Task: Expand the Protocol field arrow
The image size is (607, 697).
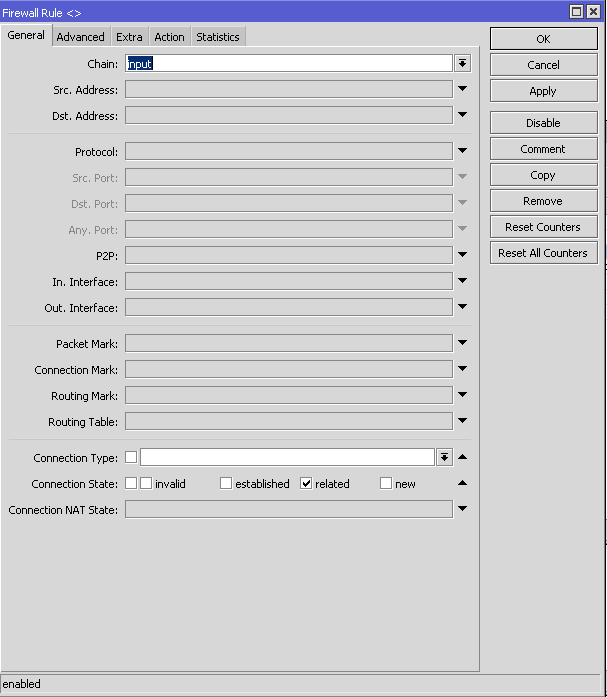Action: click(462, 152)
